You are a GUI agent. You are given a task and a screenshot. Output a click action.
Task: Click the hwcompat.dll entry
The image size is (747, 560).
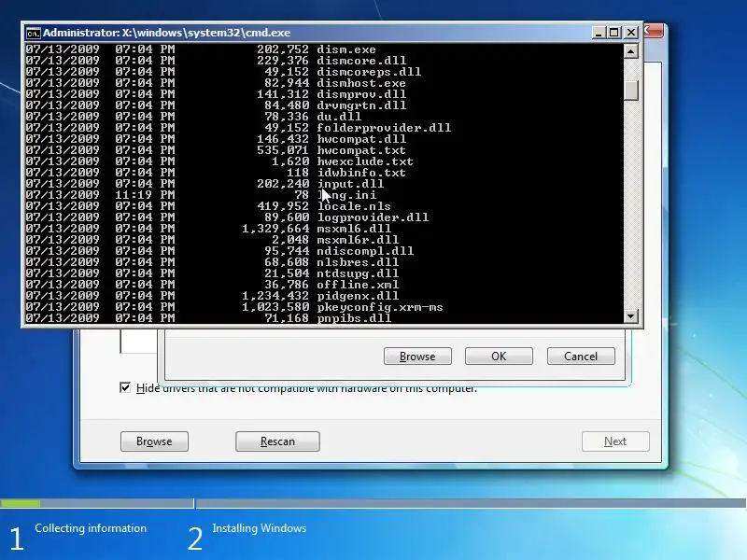361,139
